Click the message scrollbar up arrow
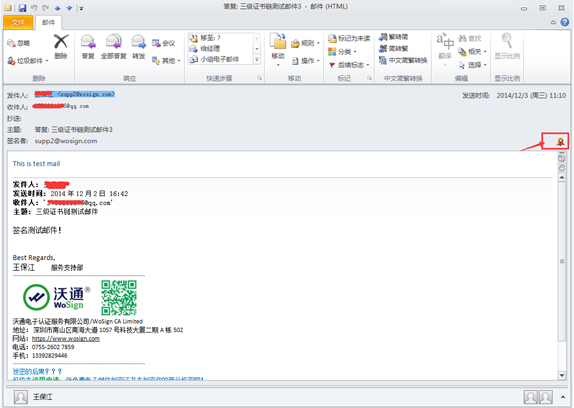This screenshot has width=574, height=408. coord(562,177)
